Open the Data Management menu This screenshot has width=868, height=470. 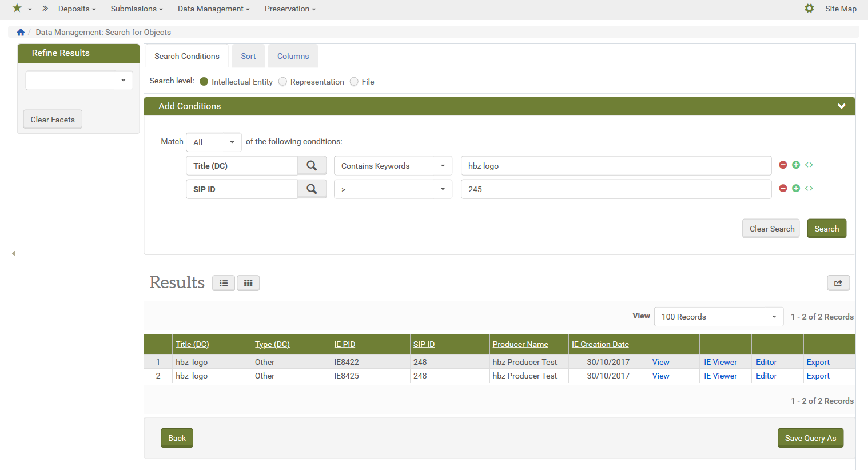(x=213, y=9)
